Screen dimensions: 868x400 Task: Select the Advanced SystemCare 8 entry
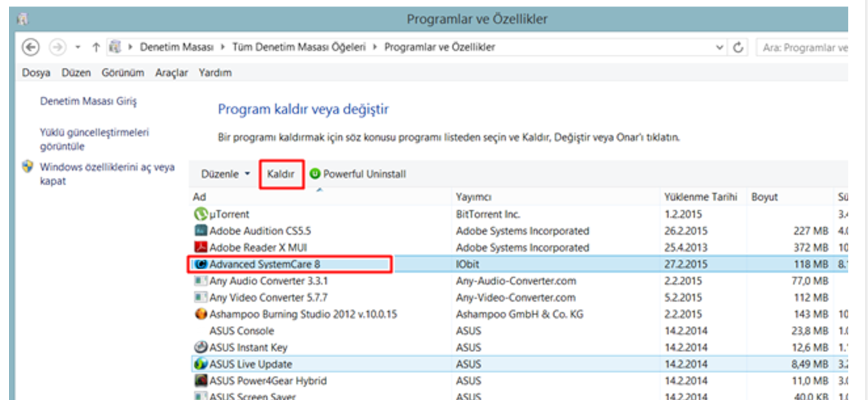264,264
